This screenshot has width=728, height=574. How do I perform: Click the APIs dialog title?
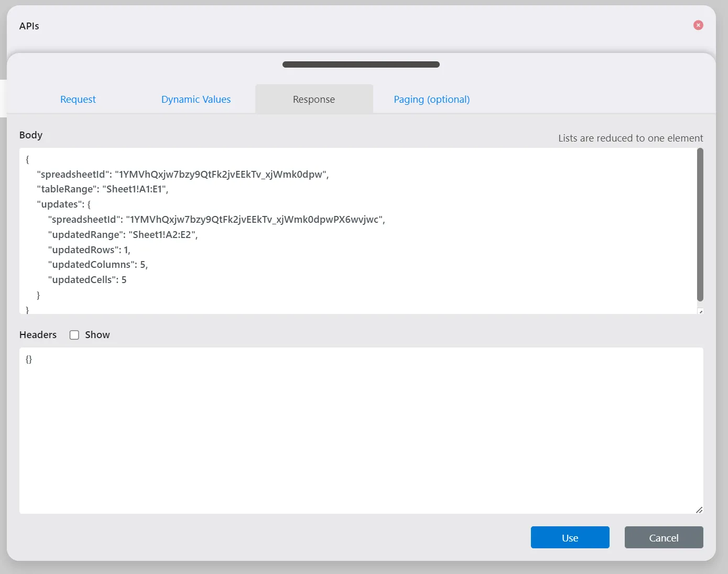coord(29,26)
